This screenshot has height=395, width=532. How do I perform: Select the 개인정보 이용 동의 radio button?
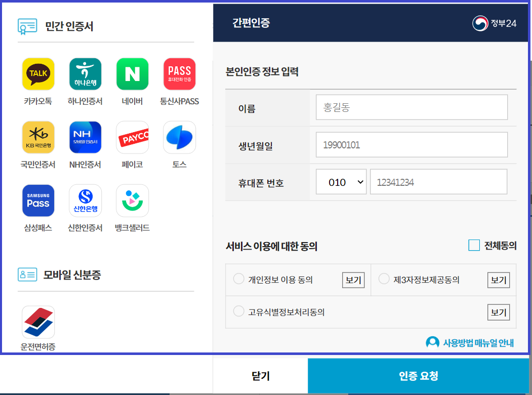(238, 279)
